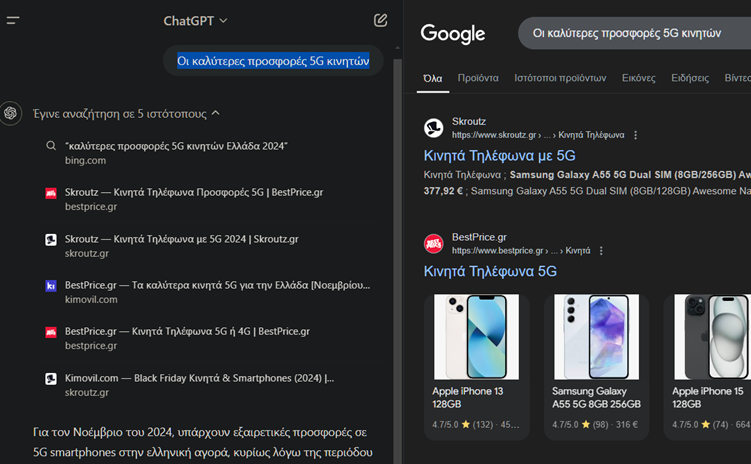Click the ChatGPT logo avatar icon
This screenshot has width=751, height=464.
[11, 113]
